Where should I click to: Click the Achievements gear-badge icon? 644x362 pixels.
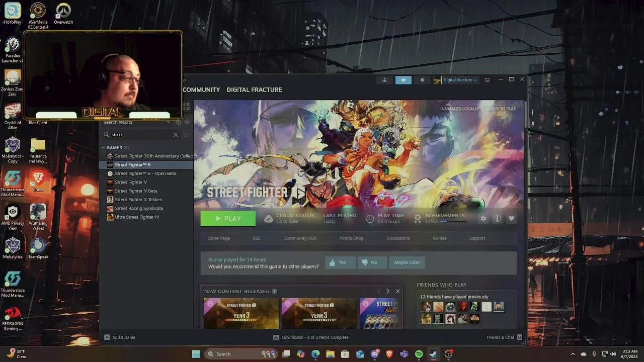click(x=418, y=219)
